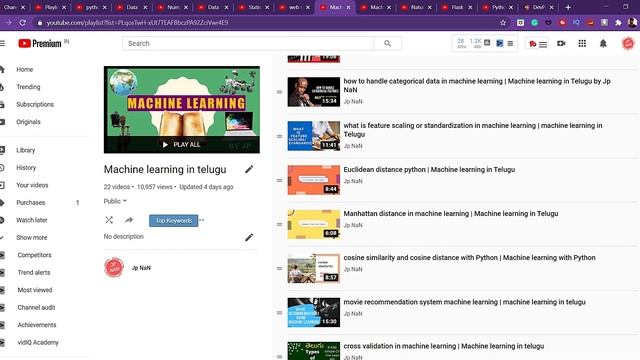Image resolution: width=640 pixels, height=360 pixels.
Task: Edit the playlist title with pencil icon
Action: point(249,169)
